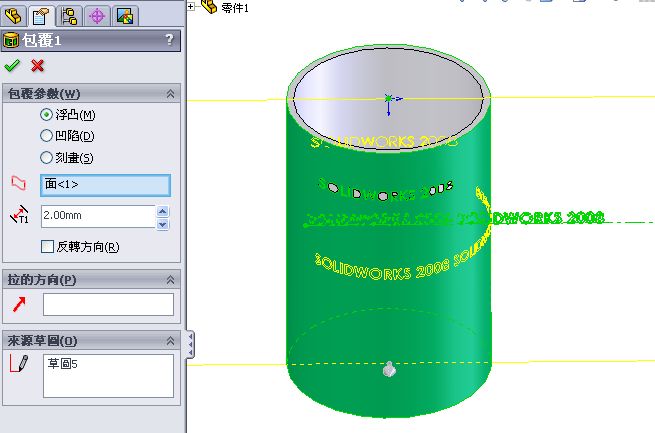
Task: Open the ConfigurationManager tab
Action: [69, 16]
